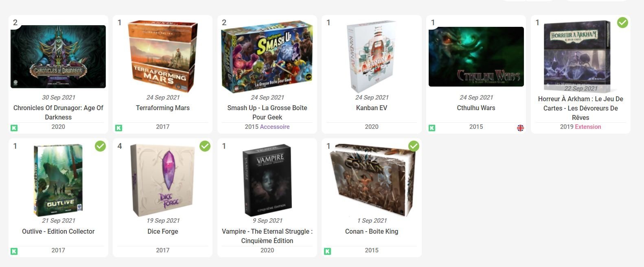Toggle the green checkmark on Conan card

[x=414, y=146]
